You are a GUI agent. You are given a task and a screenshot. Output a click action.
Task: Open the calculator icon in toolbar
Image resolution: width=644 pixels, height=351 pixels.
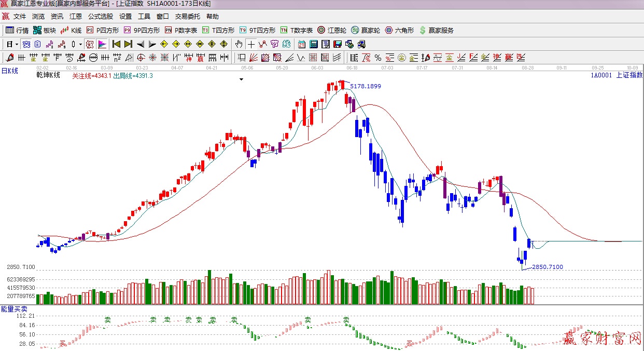point(314,44)
